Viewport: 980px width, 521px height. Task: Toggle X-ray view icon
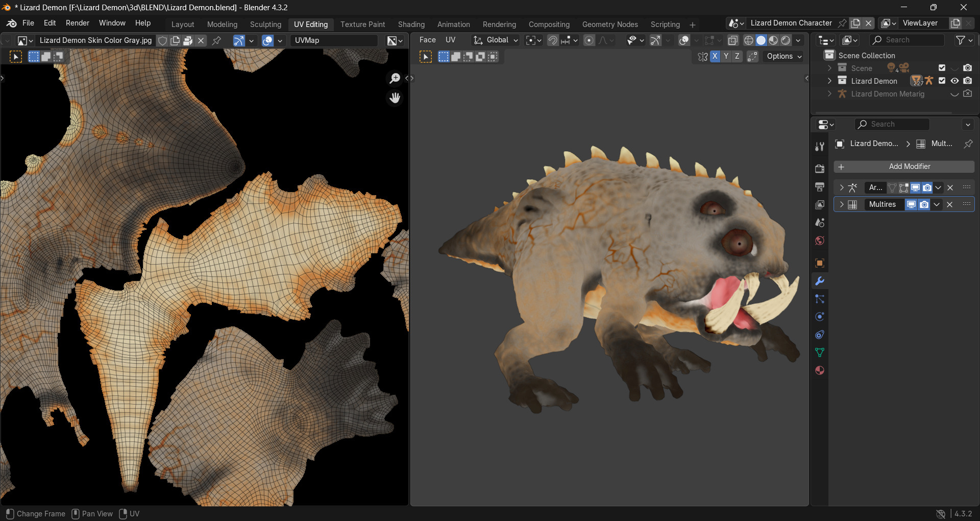pos(733,40)
